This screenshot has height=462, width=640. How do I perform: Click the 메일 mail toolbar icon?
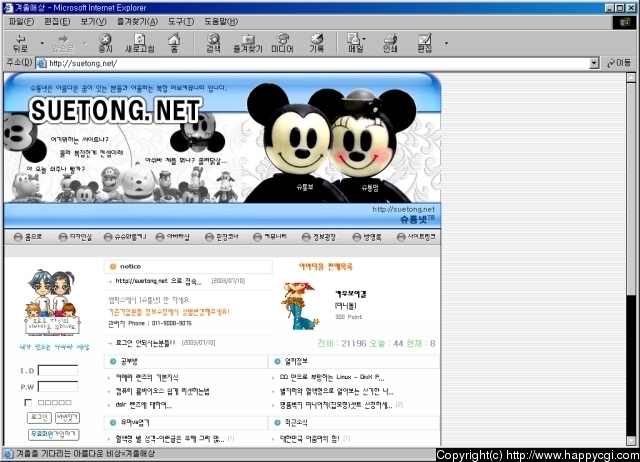[354, 43]
